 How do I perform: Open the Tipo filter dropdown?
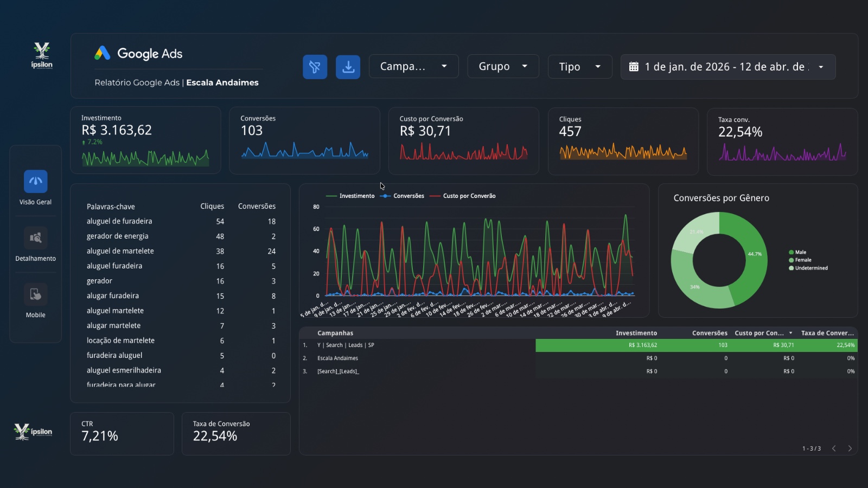pos(579,67)
